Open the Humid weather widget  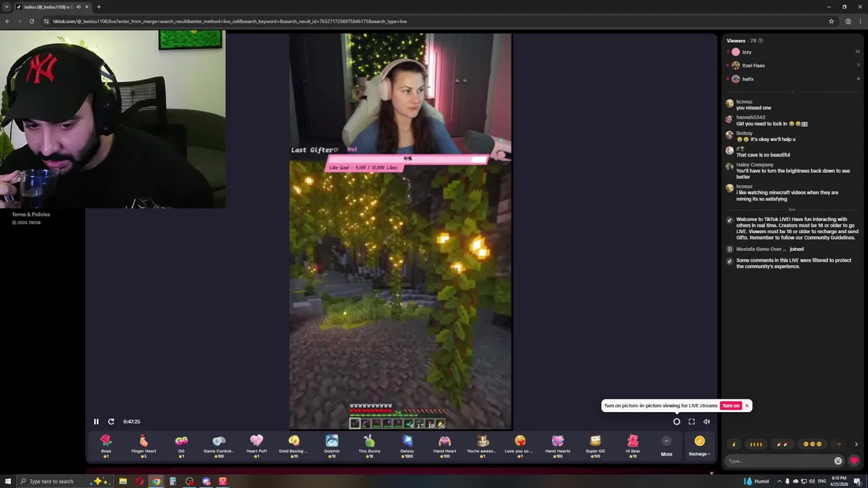pos(756,481)
